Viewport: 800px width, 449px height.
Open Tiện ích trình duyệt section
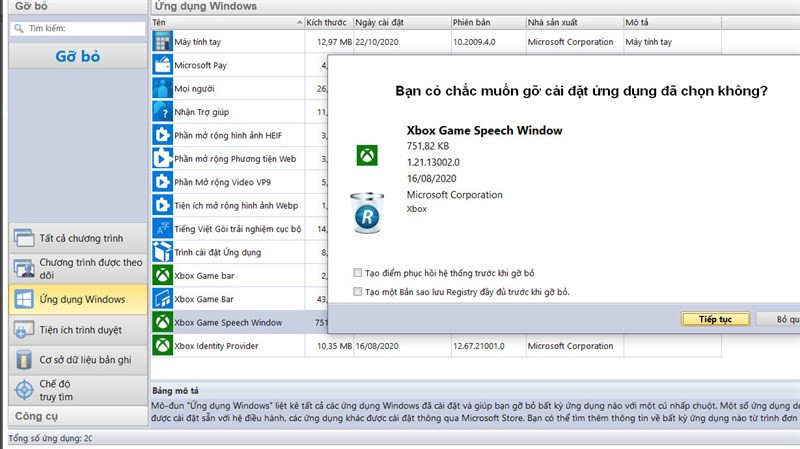pyautogui.click(x=78, y=330)
